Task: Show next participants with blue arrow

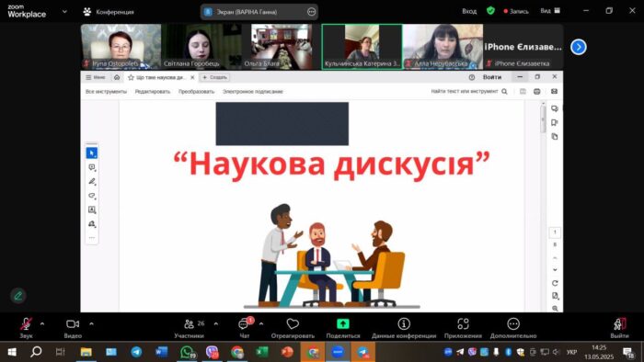Action: [x=579, y=47]
